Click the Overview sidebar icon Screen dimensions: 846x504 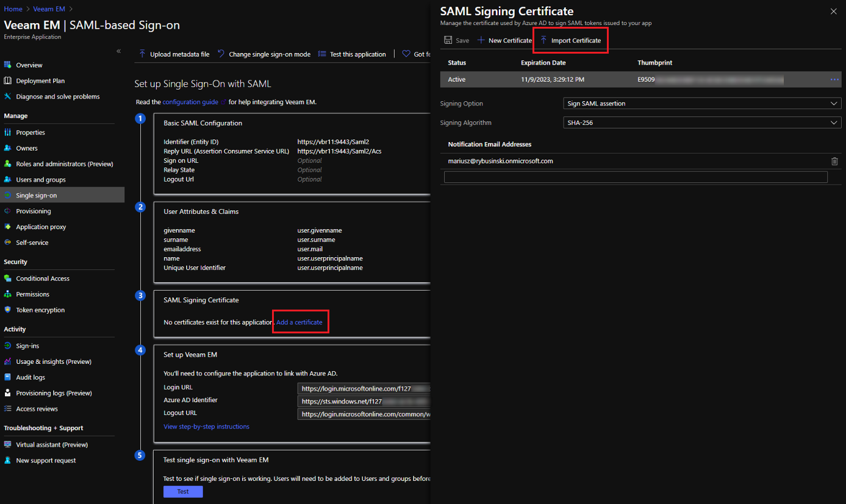[x=8, y=65]
